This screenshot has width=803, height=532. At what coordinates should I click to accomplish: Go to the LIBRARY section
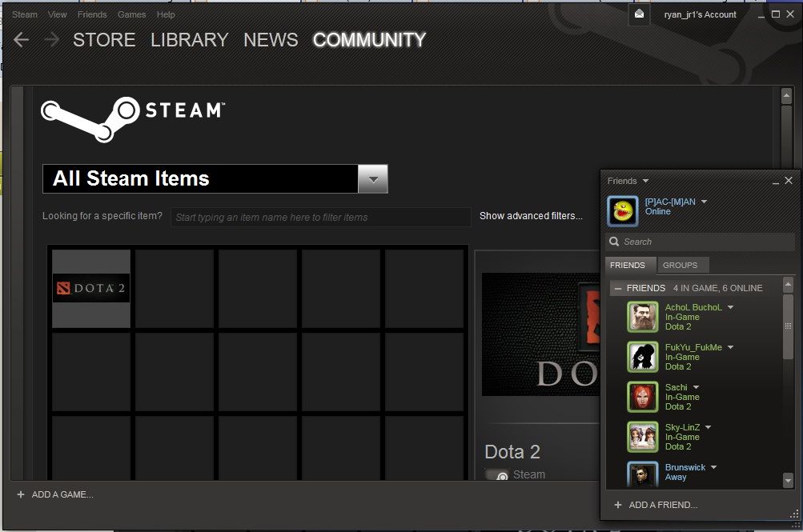190,40
